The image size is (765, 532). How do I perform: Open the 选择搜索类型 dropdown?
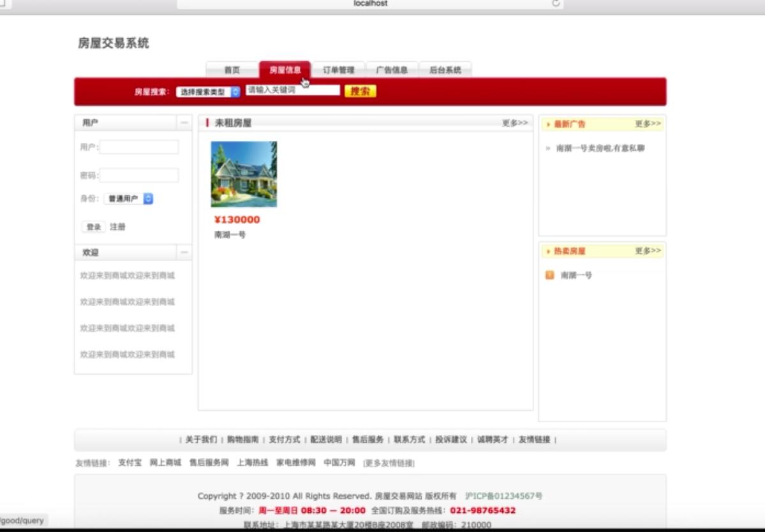coord(209,92)
